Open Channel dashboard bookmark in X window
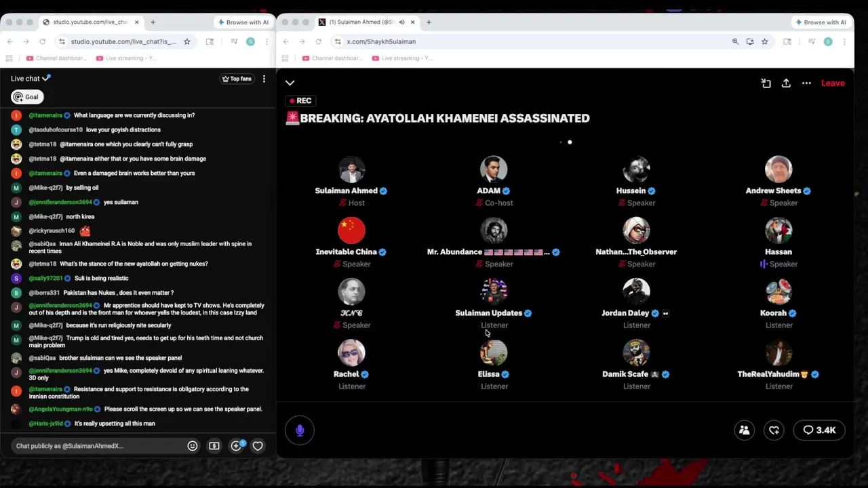 [x=333, y=58]
